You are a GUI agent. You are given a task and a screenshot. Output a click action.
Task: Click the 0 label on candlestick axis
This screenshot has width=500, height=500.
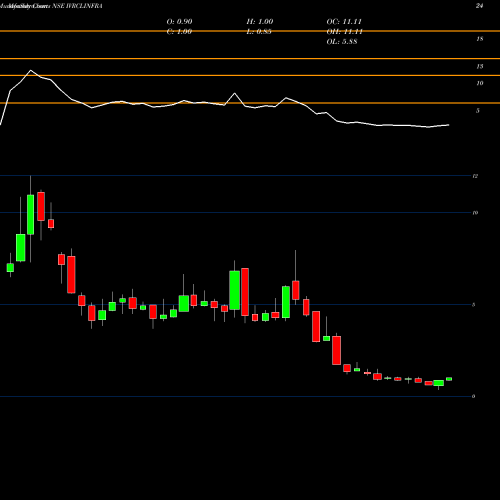pos(473,396)
